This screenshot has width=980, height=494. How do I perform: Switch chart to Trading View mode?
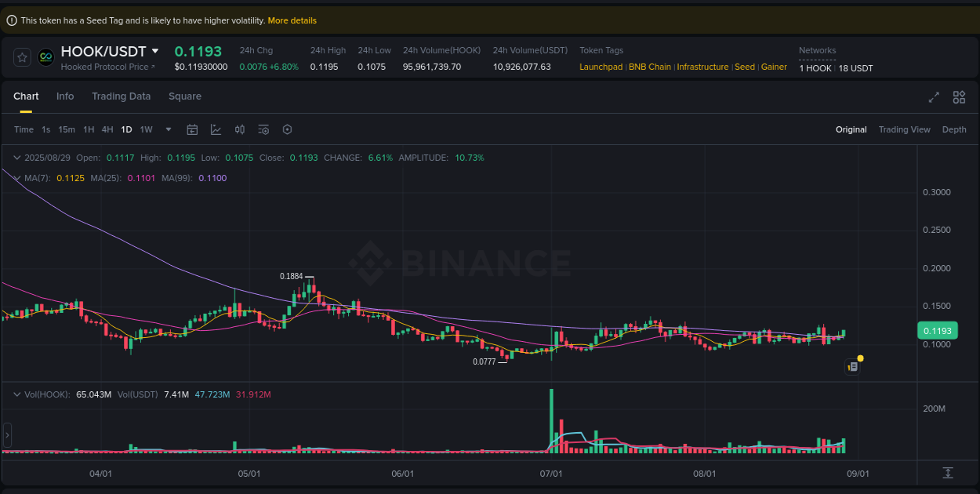click(904, 129)
